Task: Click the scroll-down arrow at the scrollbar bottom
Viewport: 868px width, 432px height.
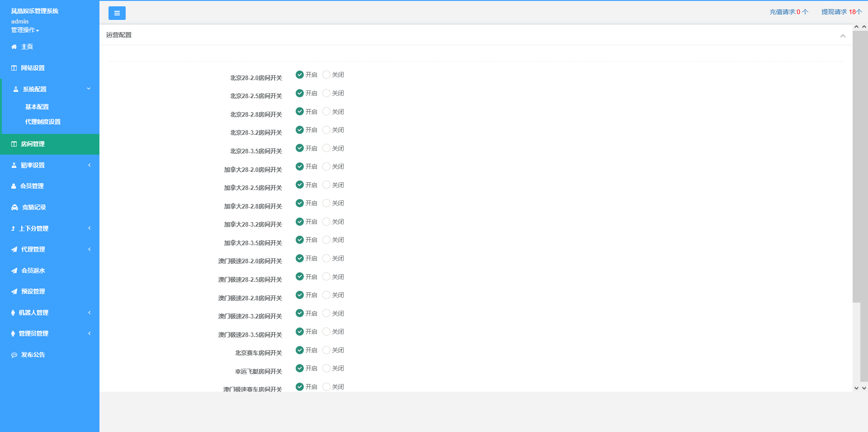Action: coord(856,388)
